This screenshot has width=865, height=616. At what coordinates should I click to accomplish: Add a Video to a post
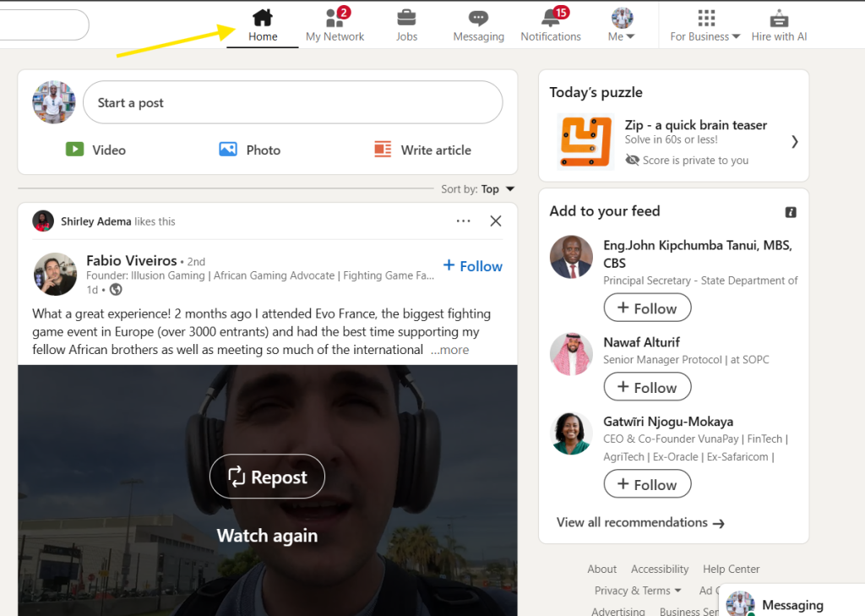pos(96,150)
